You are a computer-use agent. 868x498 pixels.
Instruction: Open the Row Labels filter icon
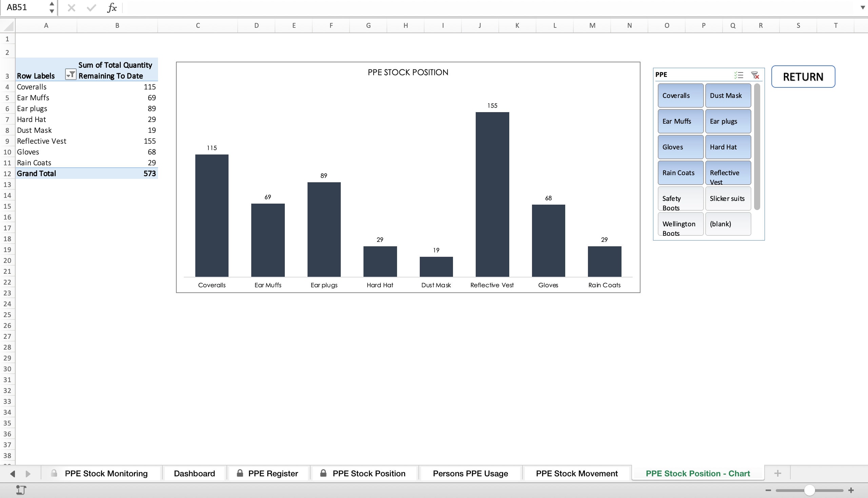pos(71,74)
